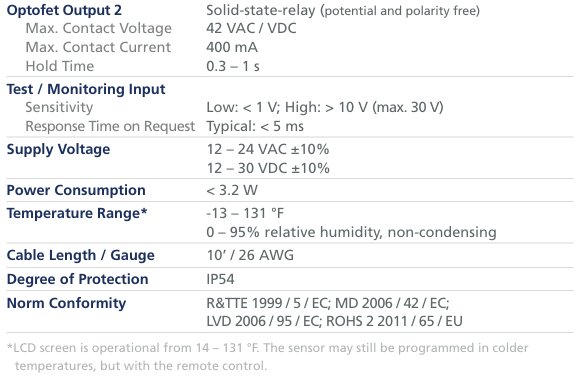
Task: Select the -13 – 131 °F value
Action: 245,213
